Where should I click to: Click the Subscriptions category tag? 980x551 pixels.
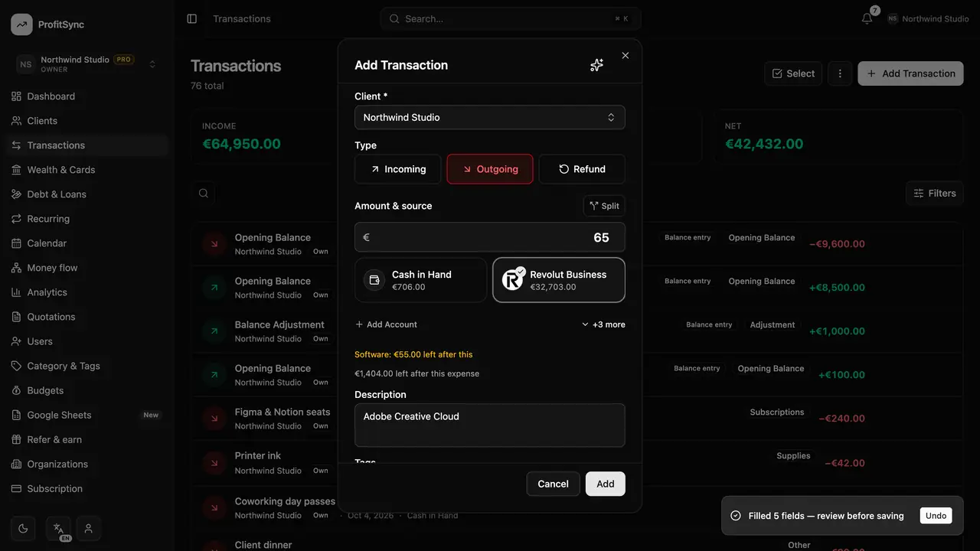(777, 412)
